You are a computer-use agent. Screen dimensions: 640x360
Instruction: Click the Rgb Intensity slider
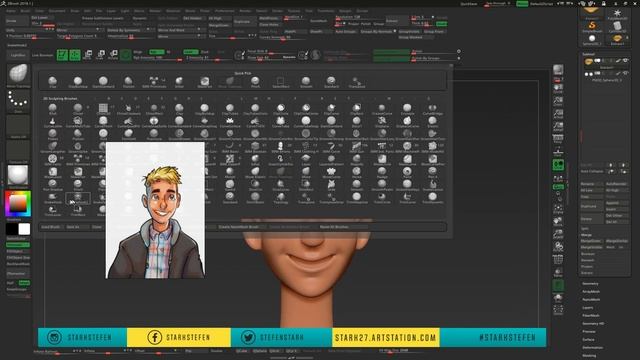click(157, 58)
